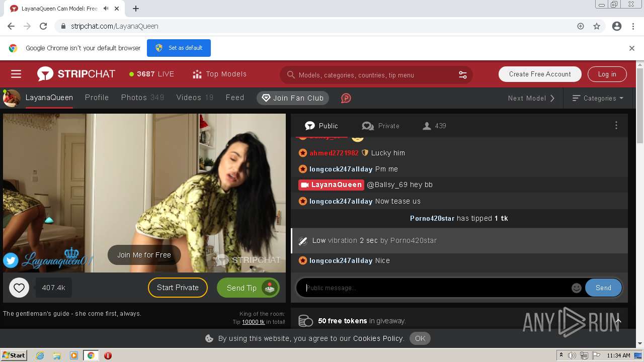Screen dimensions: 644x362
Task: Click username ahmed2721982 in chat
Action: [x=334, y=153]
